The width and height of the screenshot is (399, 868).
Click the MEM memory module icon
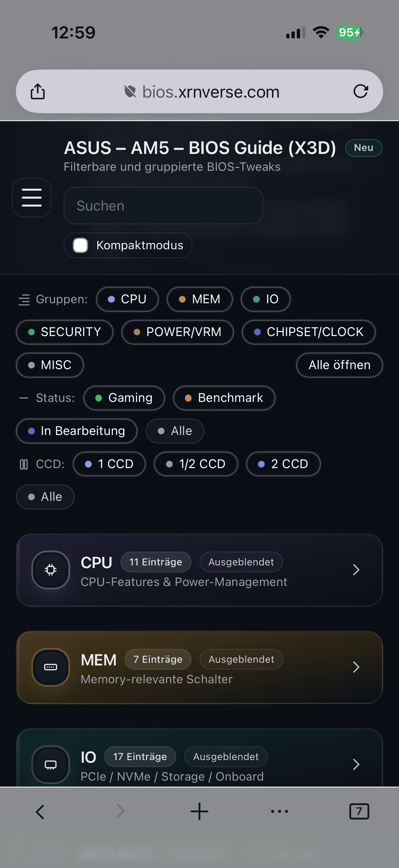(51, 667)
